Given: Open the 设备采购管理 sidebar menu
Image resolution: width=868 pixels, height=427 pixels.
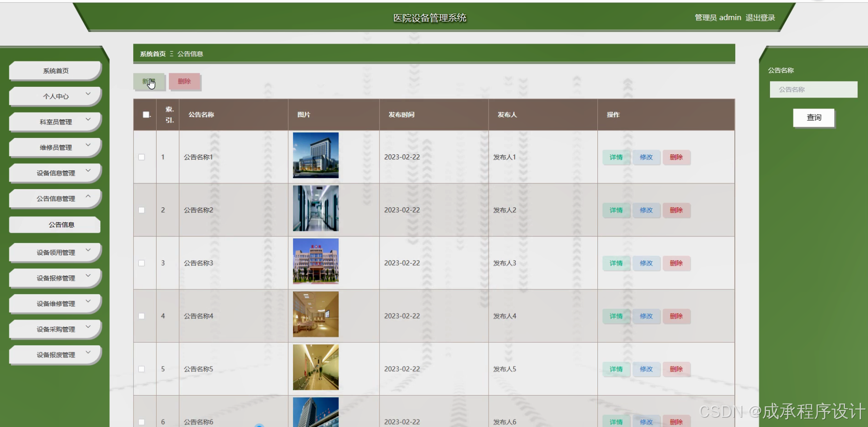Looking at the screenshot, I should click(55, 329).
